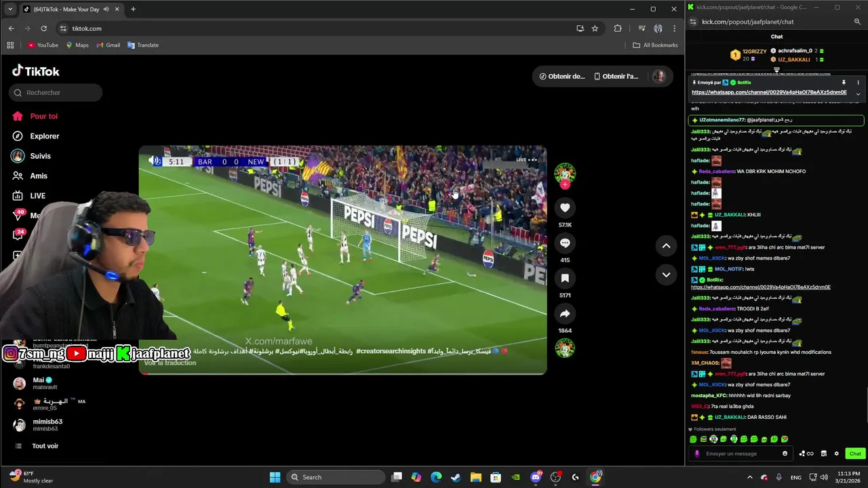This screenshot has height=488, width=868.
Task: Open Chrome's three-dot menu
Action: [x=674, y=28]
